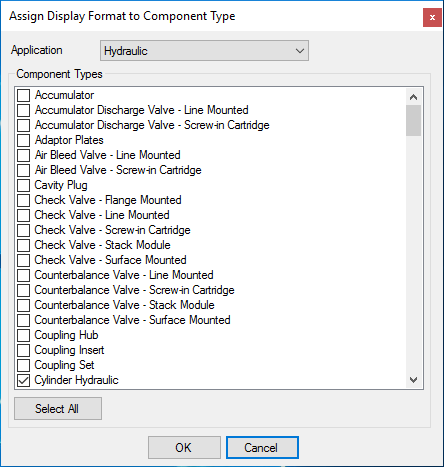
Task: Check Air Bleed Valve - Line Mounted
Action: [23, 155]
